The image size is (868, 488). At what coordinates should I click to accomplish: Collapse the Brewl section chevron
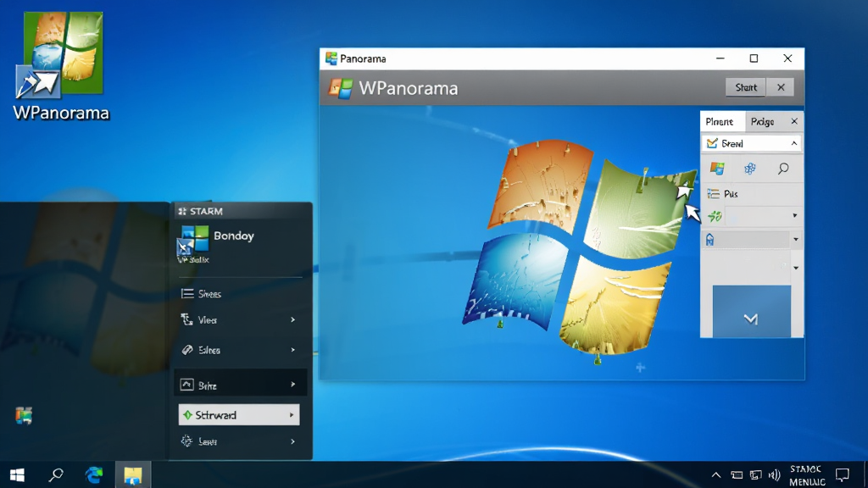pos(793,143)
